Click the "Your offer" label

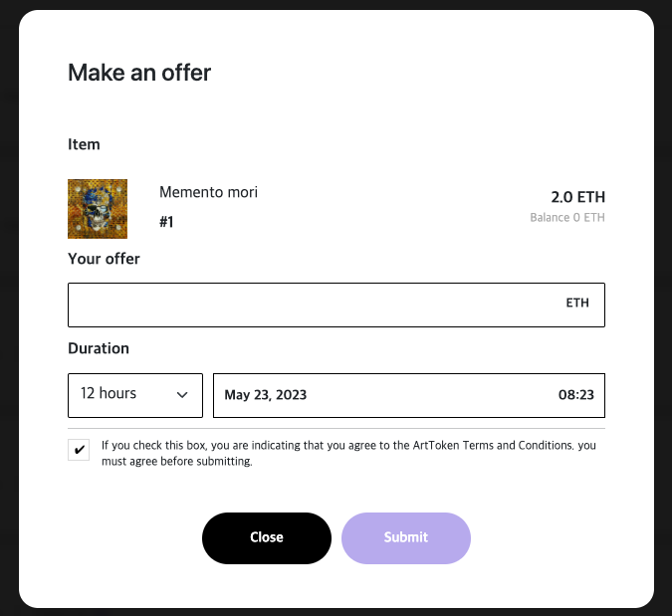point(104,259)
